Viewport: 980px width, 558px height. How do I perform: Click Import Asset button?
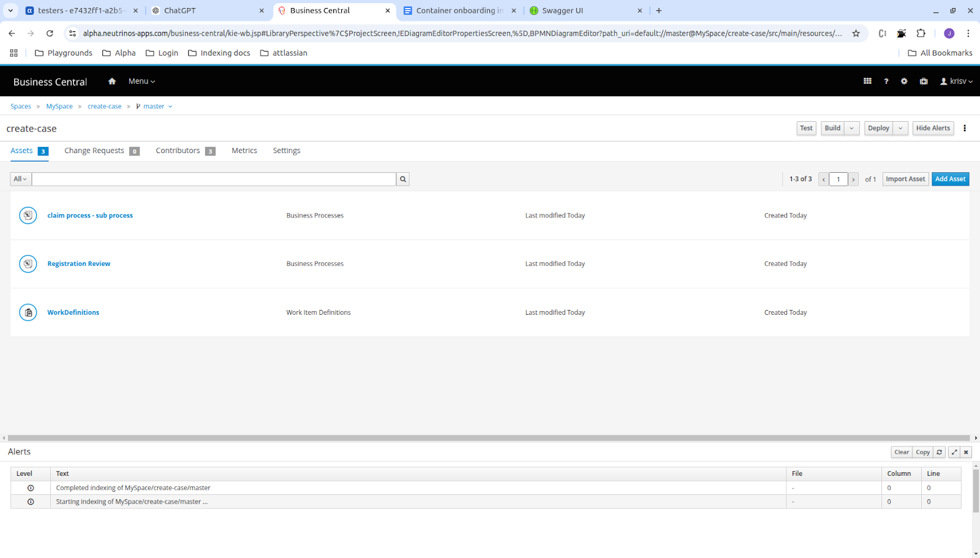coord(905,179)
